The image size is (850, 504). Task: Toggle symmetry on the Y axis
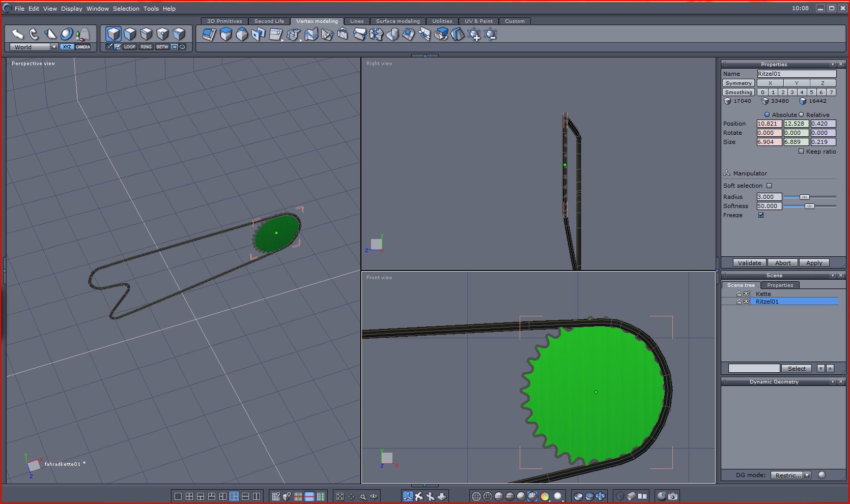797,83
